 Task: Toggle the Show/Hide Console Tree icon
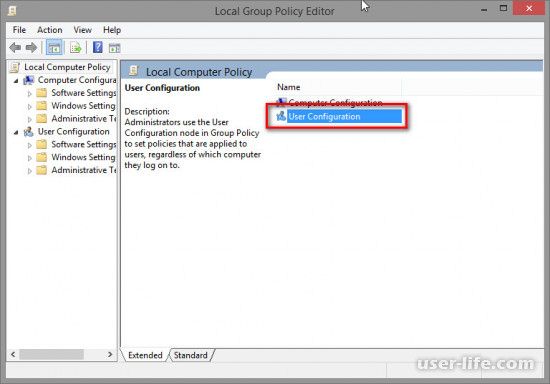tap(54, 48)
